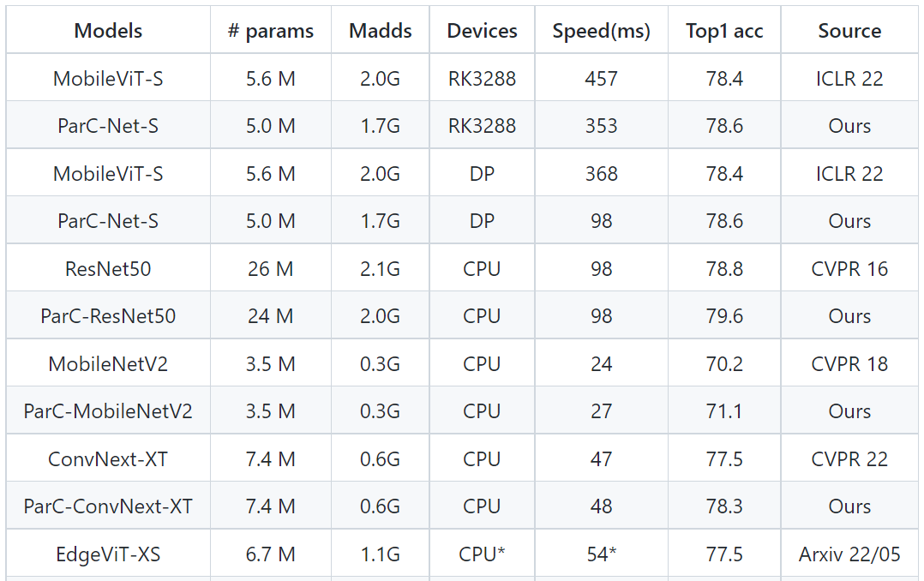Select the CPU* device cell

tap(482, 554)
